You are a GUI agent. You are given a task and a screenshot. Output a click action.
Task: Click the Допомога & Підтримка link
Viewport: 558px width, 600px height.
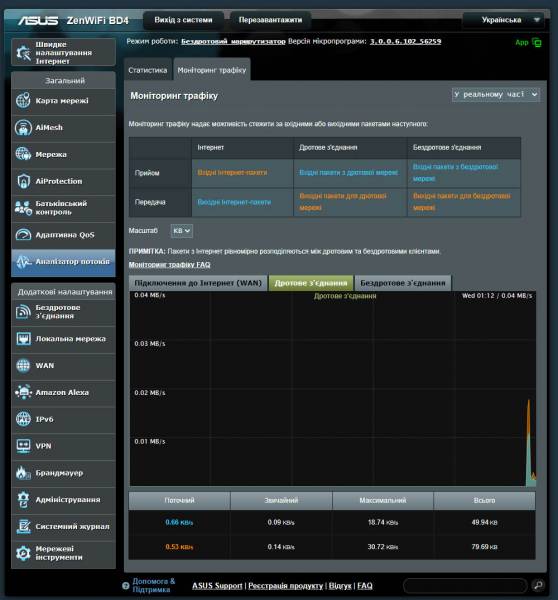(x=153, y=585)
